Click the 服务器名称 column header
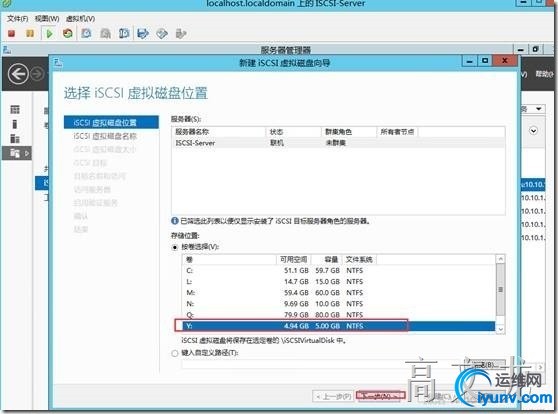This screenshot has height=414, width=558. (219, 132)
